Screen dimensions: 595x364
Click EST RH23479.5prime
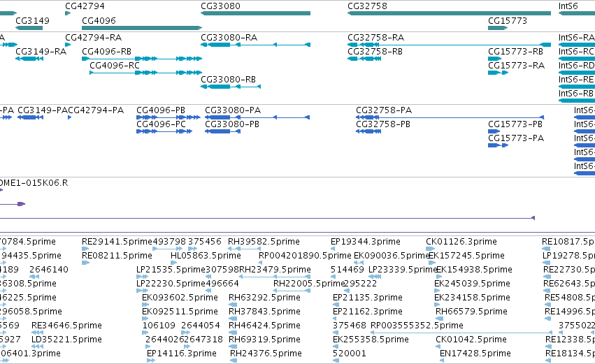(x=275, y=270)
